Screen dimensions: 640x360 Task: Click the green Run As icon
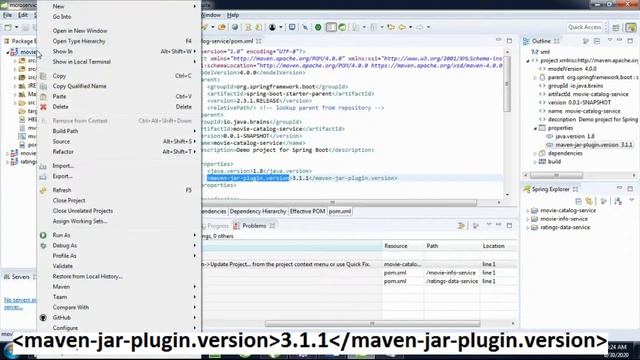(x=43, y=235)
